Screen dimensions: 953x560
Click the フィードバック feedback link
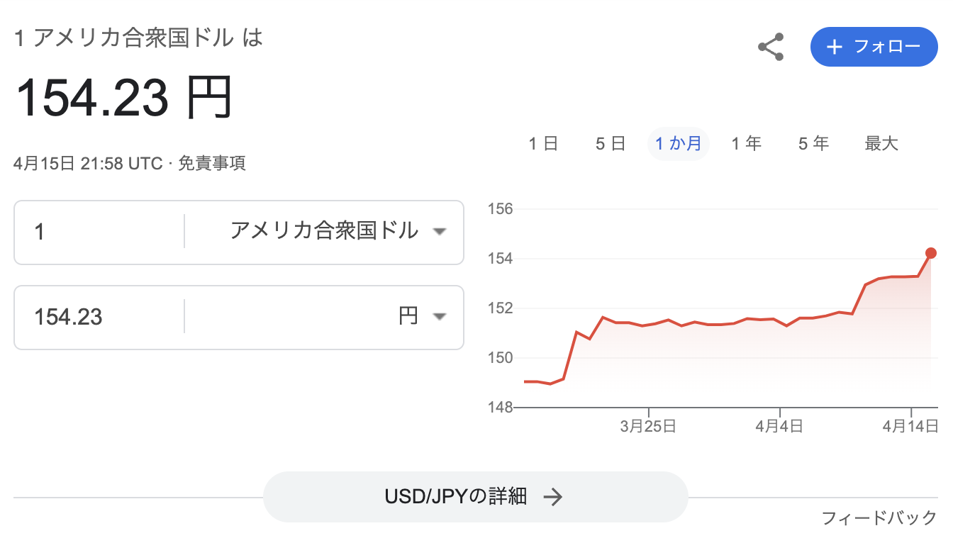click(x=879, y=518)
